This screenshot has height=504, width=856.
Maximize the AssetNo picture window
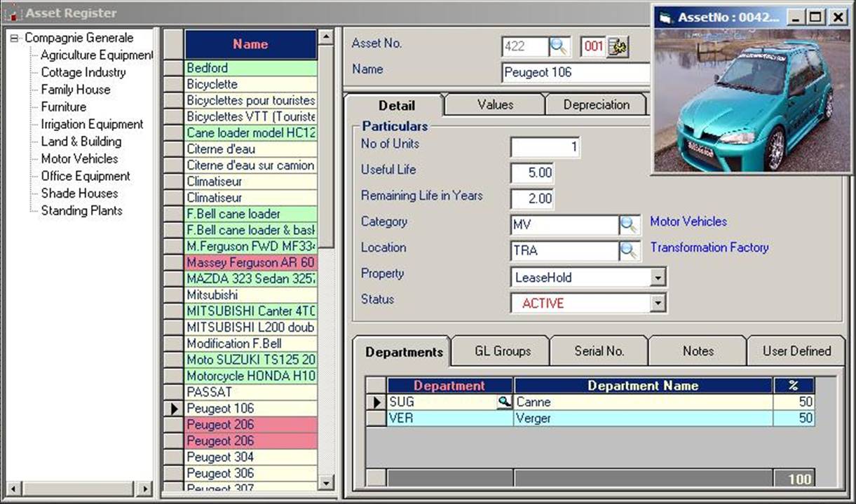815,18
